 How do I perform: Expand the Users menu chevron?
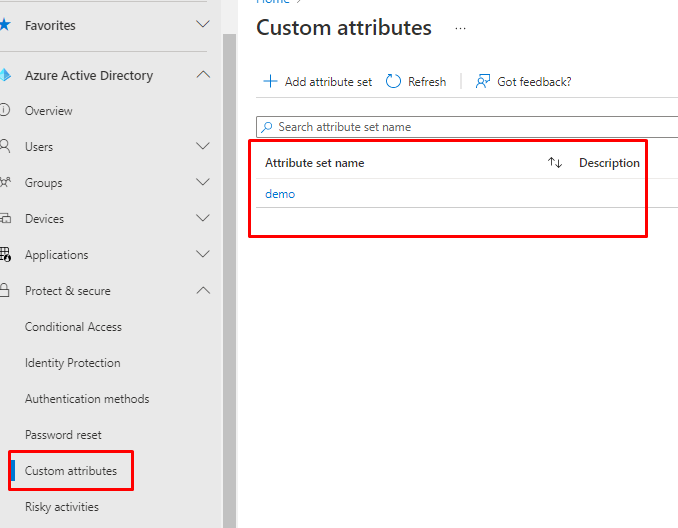tap(203, 147)
